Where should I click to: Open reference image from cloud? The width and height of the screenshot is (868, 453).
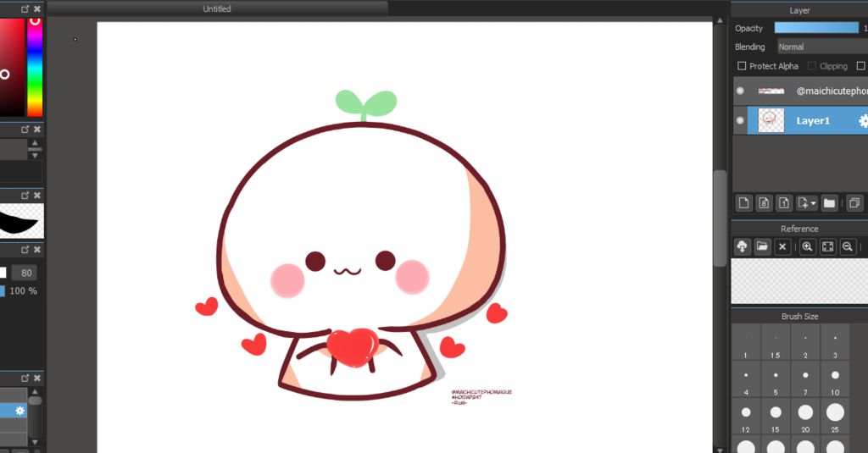click(x=743, y=246)
